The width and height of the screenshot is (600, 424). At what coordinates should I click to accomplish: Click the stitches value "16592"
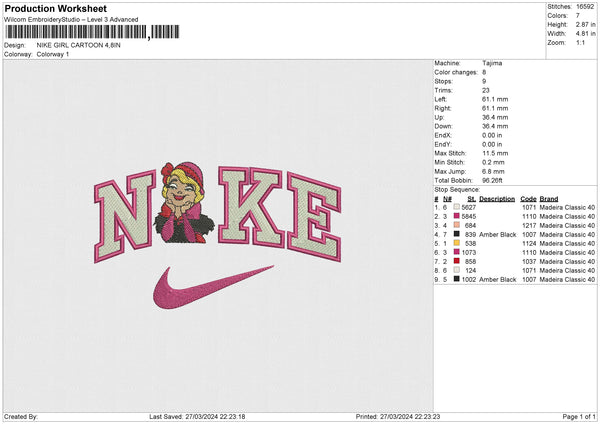pos(585,7)
